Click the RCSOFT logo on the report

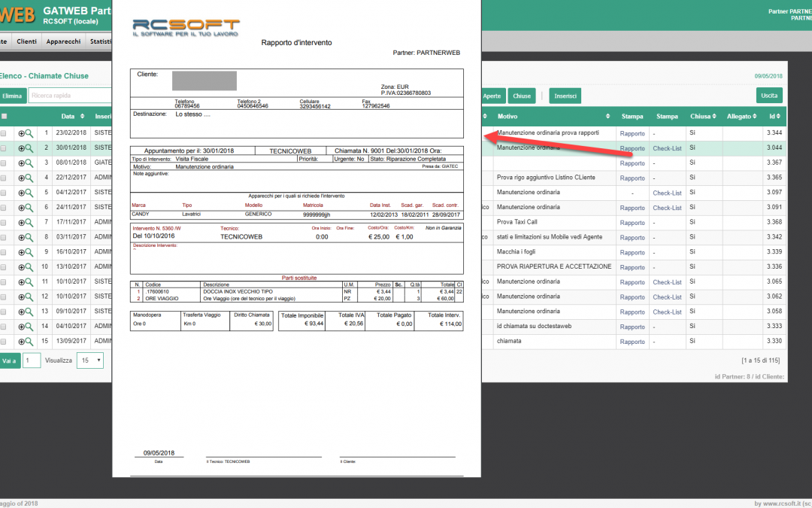coord(186,28)
